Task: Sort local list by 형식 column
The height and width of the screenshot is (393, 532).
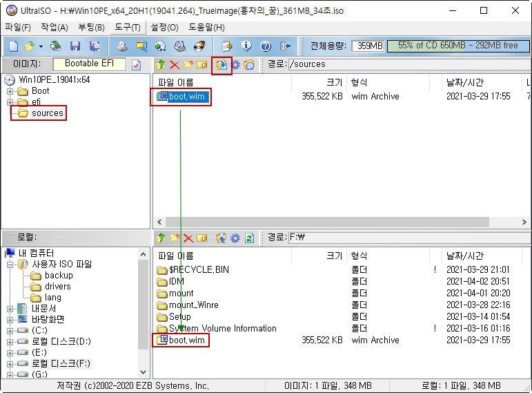Action: pos(388,256)
